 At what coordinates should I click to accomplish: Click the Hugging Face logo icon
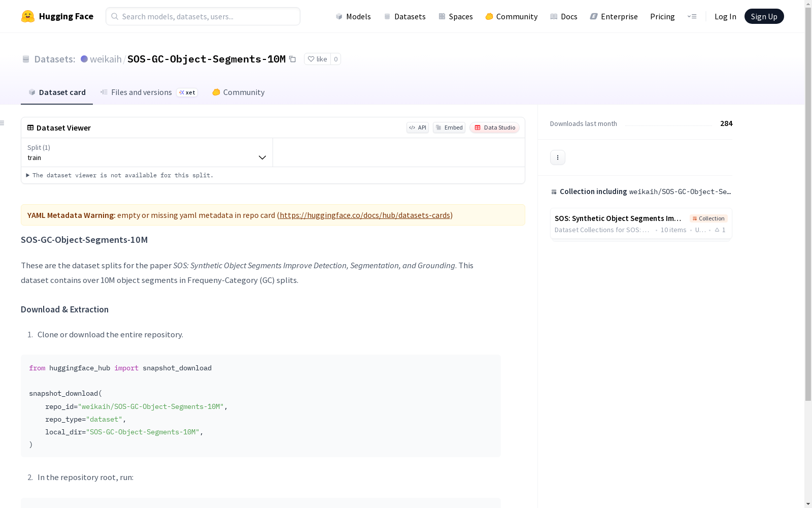point(28,16)
